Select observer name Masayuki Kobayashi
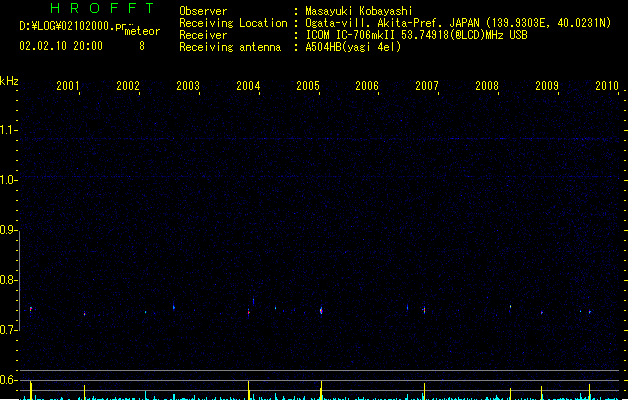This screenshot has height=400, width=629. [359, 11]
